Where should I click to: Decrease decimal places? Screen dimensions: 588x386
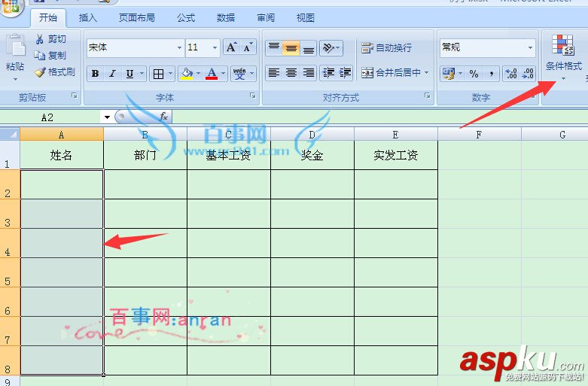click(x=527, y=74)
